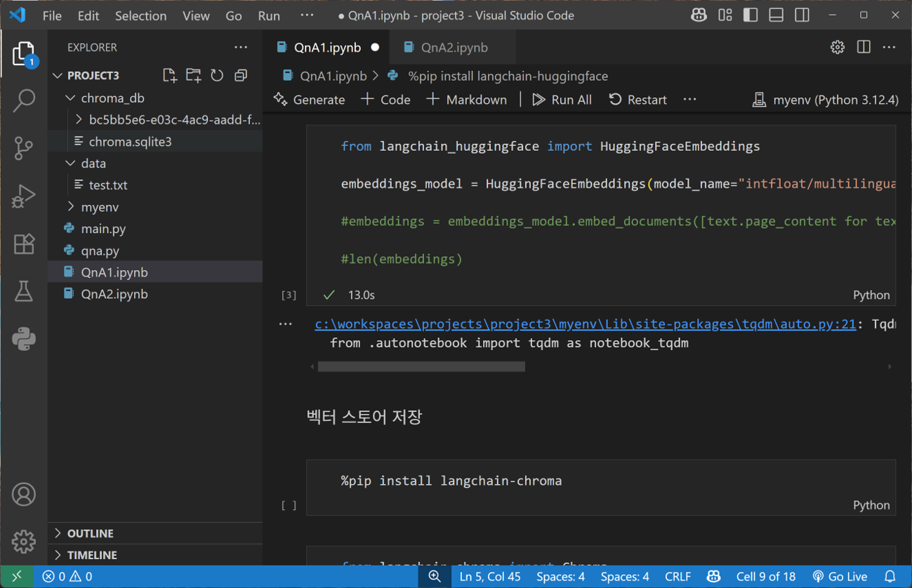Click the New Folder icon in Explorer
This screenshot has height=588, width=912.
pyautogui.click(x=193, y=75)
